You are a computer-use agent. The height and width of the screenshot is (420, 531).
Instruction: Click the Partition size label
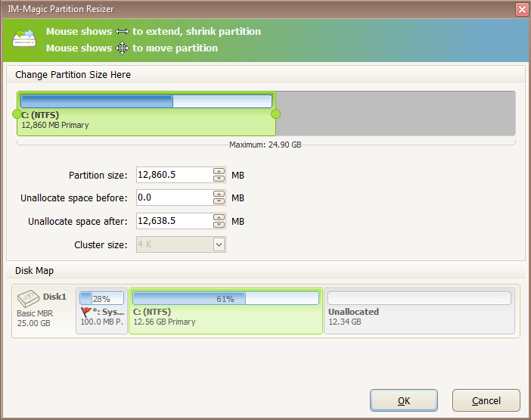pos(98,175)
